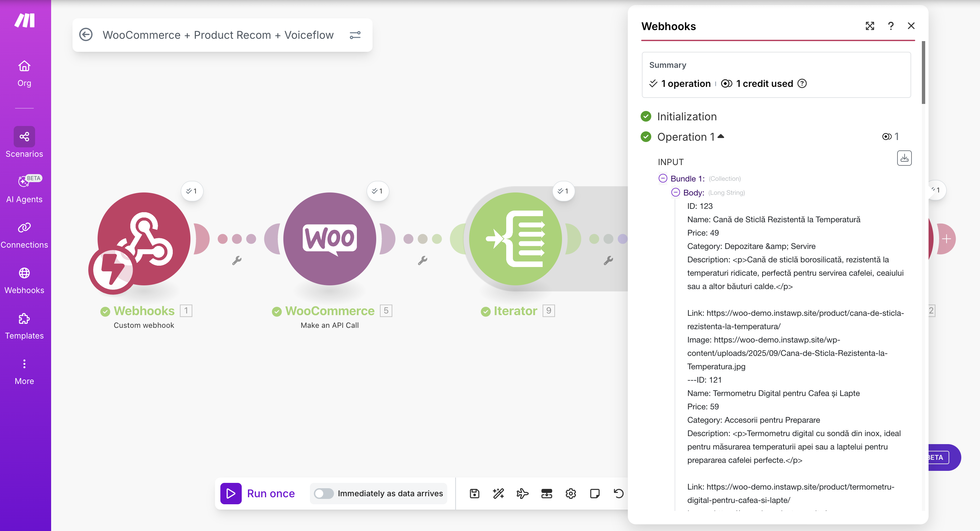This screenshot has height=531, width=980.
Task: Click the wrench between WooCommerce and Iterator
Action: (422, 261)
